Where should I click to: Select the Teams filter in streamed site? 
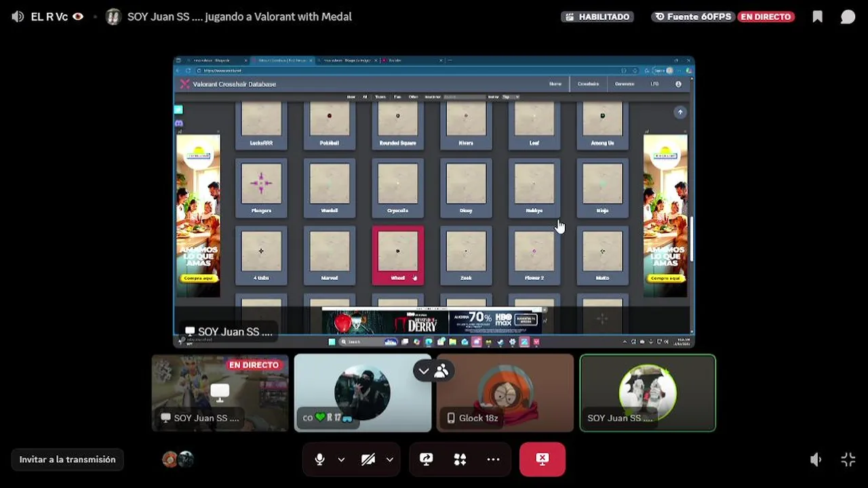[380, 97]
